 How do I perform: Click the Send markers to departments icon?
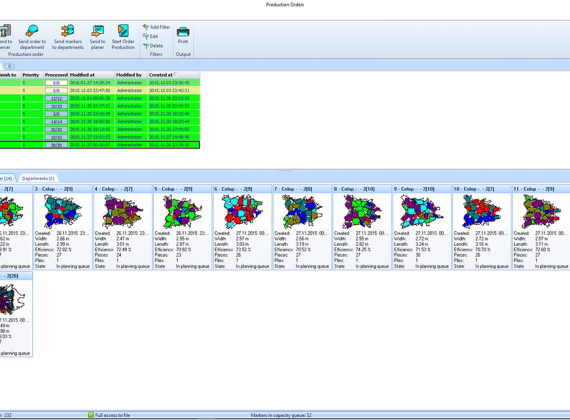[68, 31]
